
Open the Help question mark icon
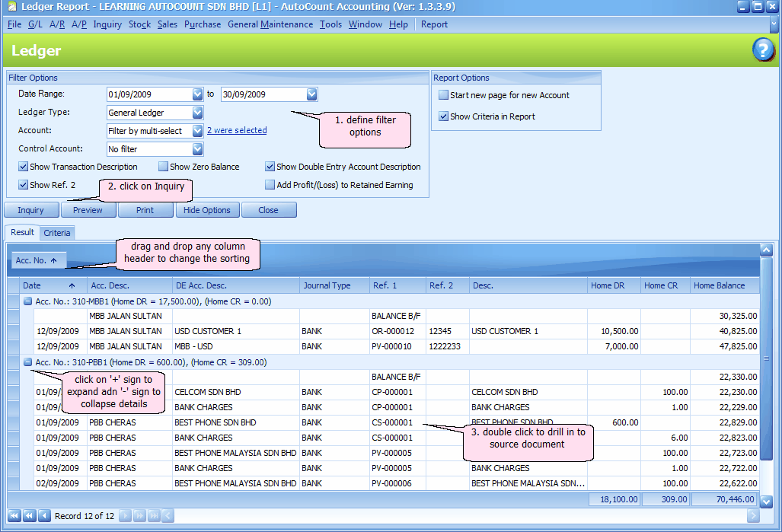tap(763, 50)
